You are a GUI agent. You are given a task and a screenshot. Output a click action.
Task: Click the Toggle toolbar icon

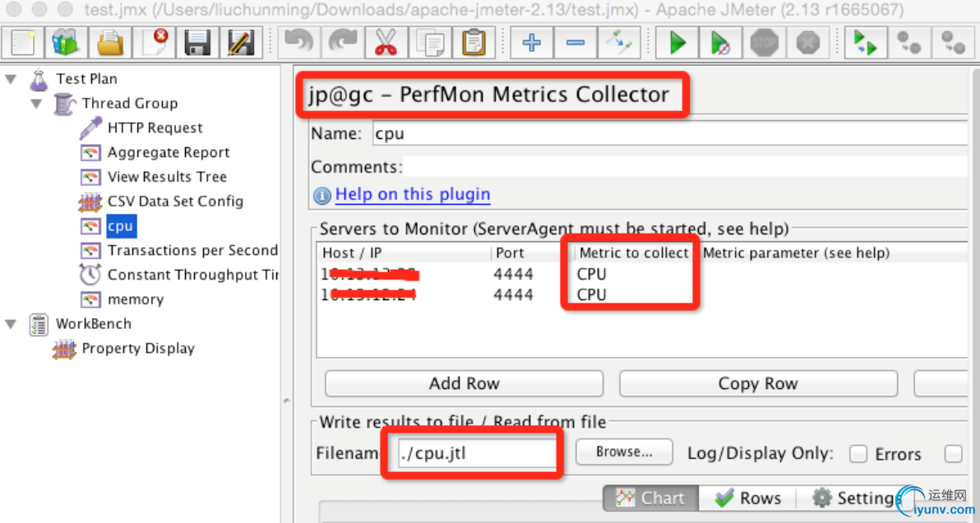click(619, 43)
